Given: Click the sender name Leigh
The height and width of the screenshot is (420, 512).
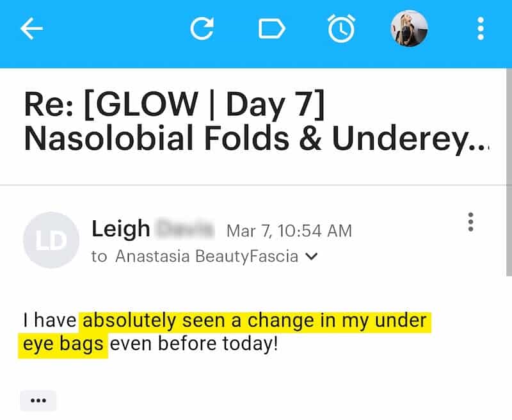Looking at the screenshot, I should pyautogui.click(x=120, y=229).
